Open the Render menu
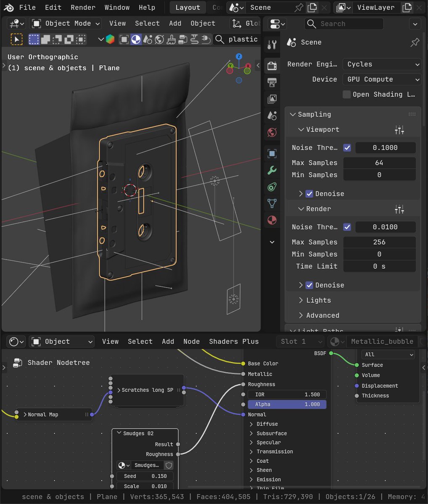The height and width of the screenshot is (504, 428). 83,7
